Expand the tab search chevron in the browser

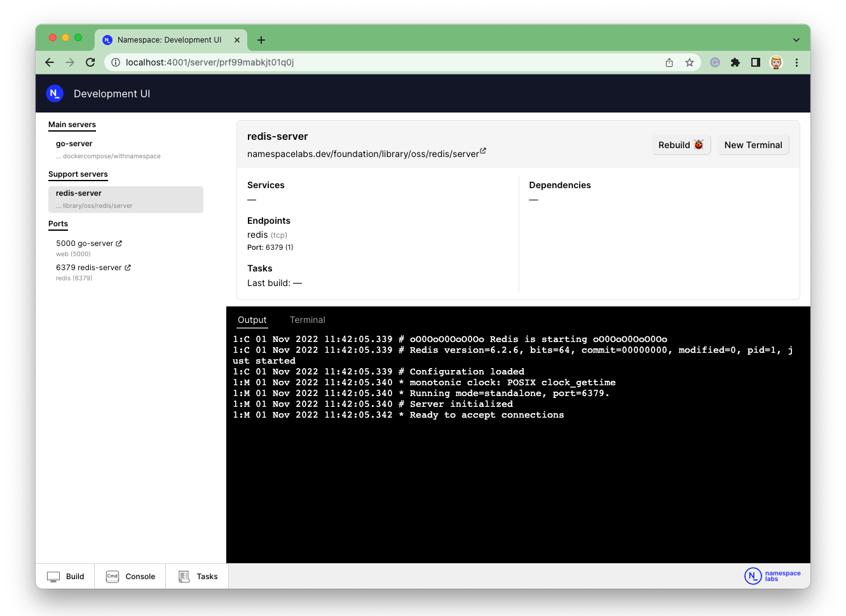(796, 40)
